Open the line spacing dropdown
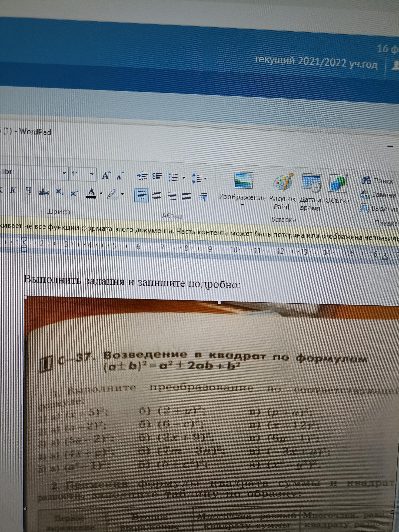The width and height of the screenshot is (399, 532). 199,178
